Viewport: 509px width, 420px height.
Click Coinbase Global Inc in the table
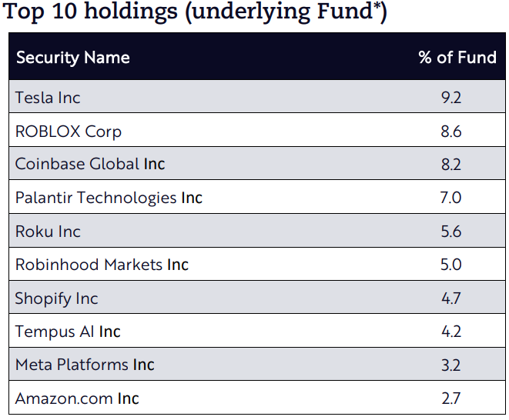90,165
